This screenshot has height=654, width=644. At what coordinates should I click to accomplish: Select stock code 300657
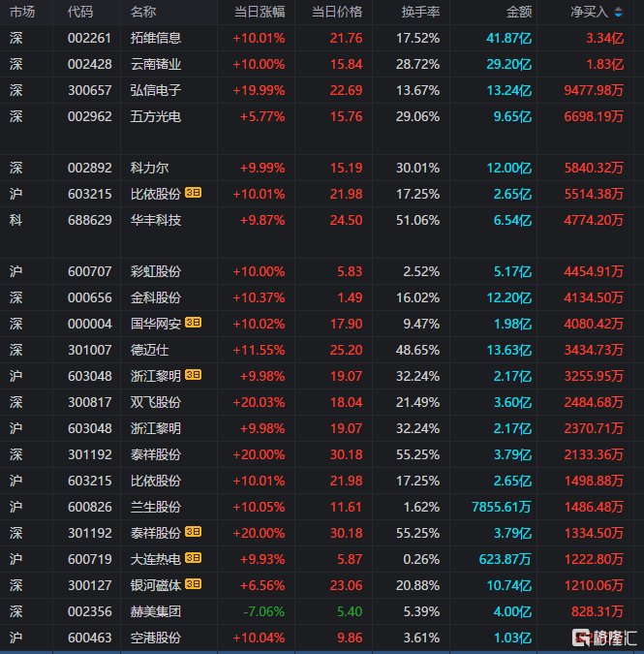pos(90,90)
